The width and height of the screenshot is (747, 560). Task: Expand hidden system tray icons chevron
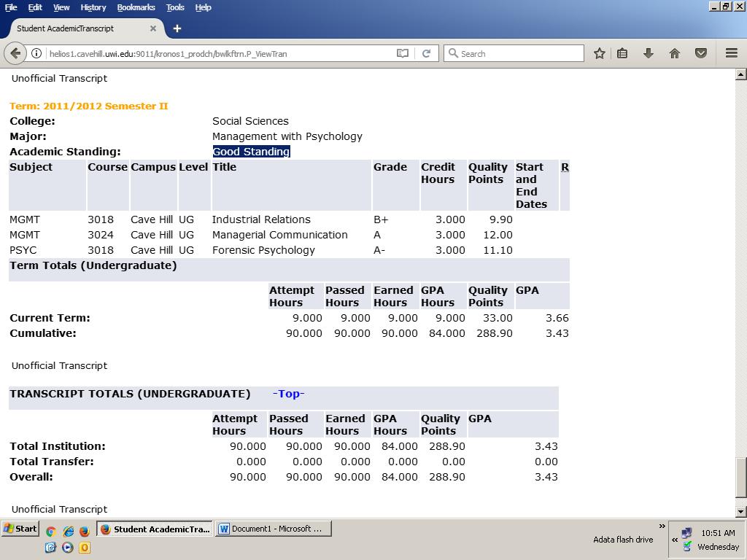[x=675, y=540]
